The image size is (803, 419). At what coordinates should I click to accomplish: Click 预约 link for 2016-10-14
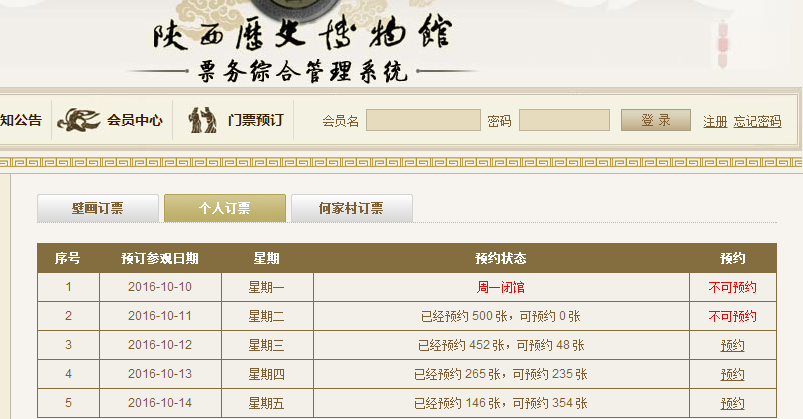coord(732,404)
